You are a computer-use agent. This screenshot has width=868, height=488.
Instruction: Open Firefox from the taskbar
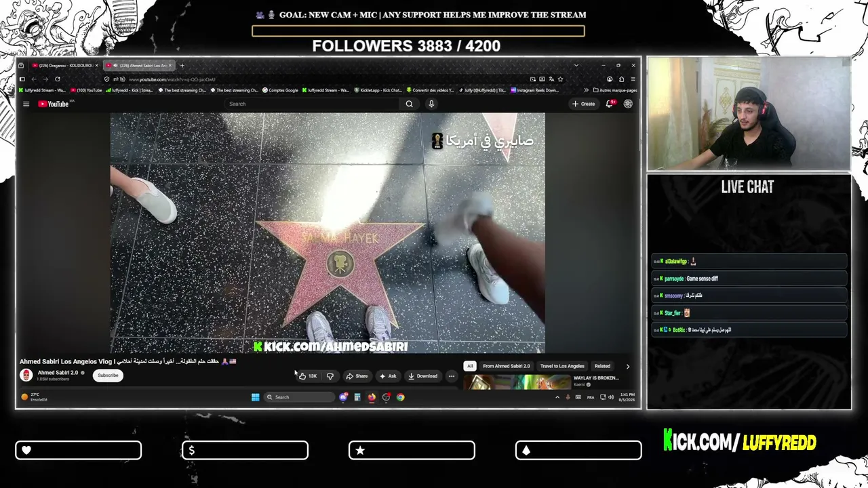372,397
